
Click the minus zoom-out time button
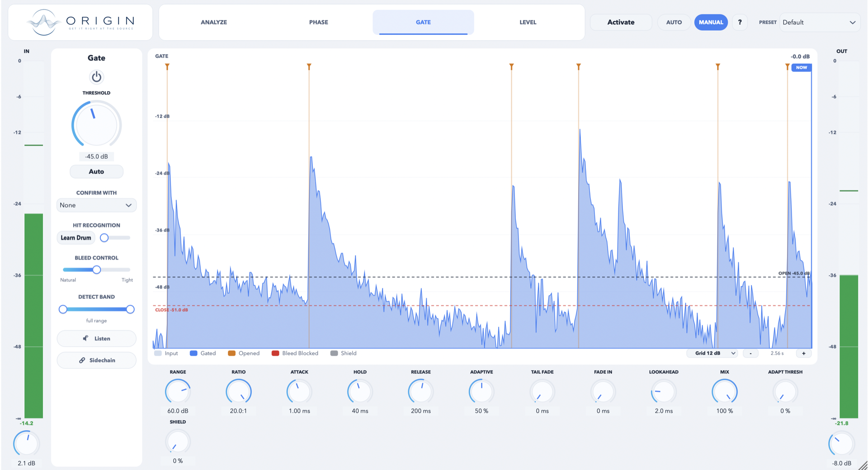[x=750, y=353]
